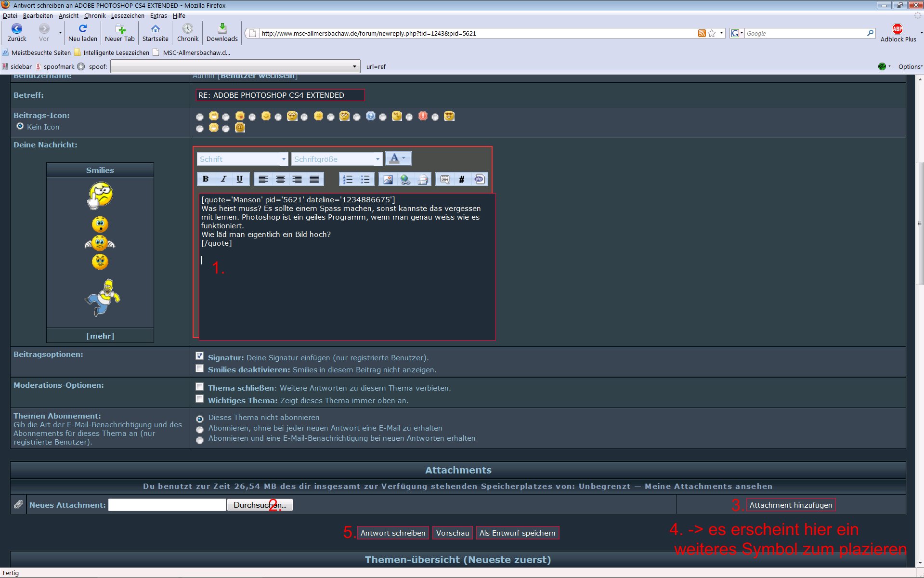Open the font color picker

(x=398, y=158)
